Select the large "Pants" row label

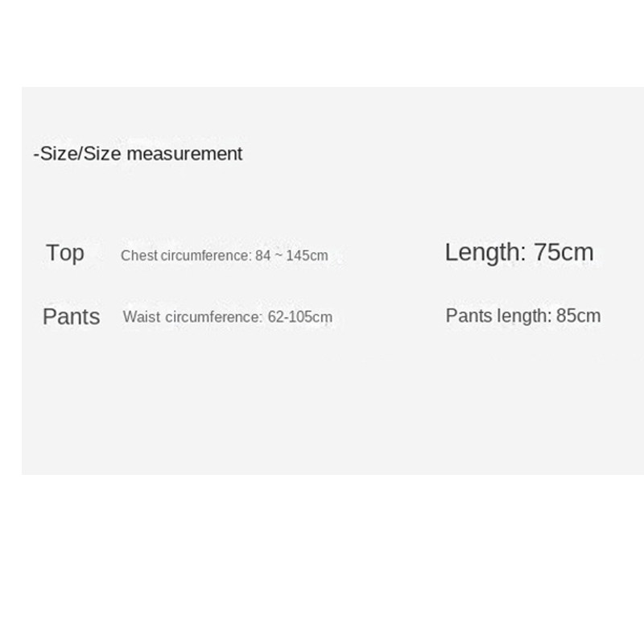coord(71,316)
